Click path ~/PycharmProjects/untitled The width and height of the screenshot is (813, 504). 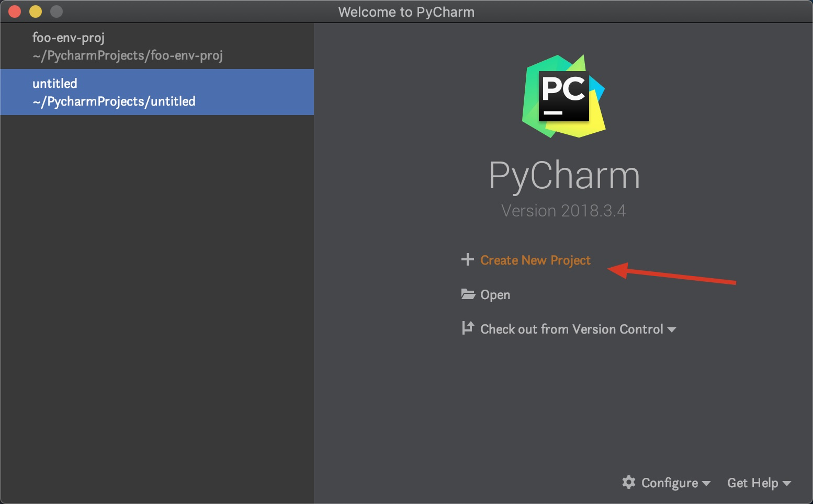tap(114, 101)
